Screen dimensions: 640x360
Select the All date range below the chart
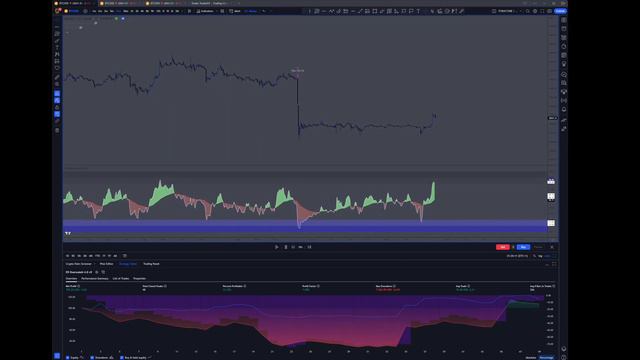coord(115,256)
